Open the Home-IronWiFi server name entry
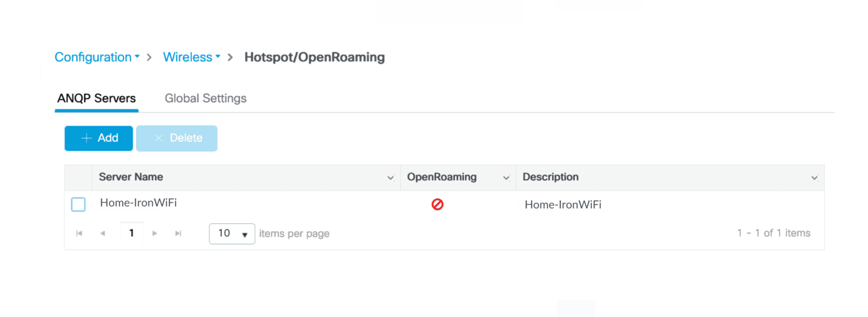Screen dimensions: 868x317 pyautogui.click(x=138, y=202)
